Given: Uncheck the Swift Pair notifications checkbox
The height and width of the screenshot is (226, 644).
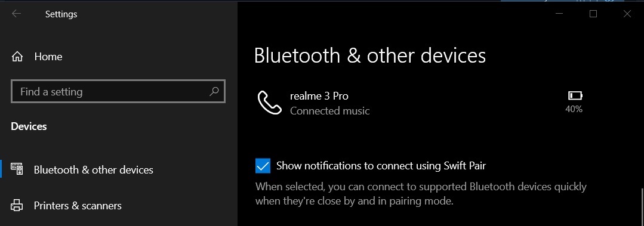Looking at the screenshot, I should (x=263, y=166).
